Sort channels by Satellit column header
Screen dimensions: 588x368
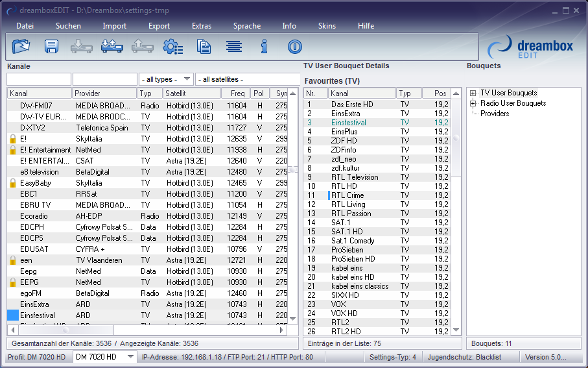tap(192, 93)
